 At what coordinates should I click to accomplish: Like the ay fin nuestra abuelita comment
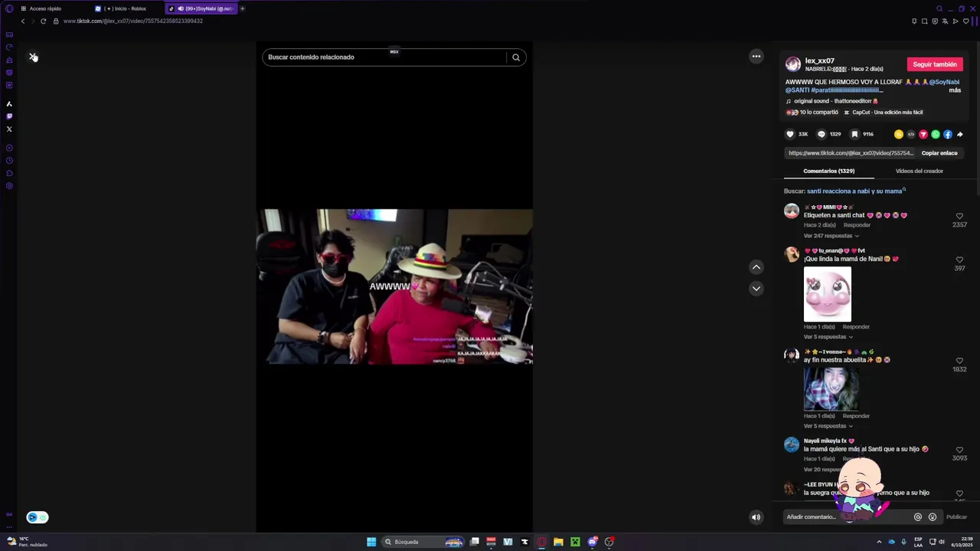click(959, 360)
